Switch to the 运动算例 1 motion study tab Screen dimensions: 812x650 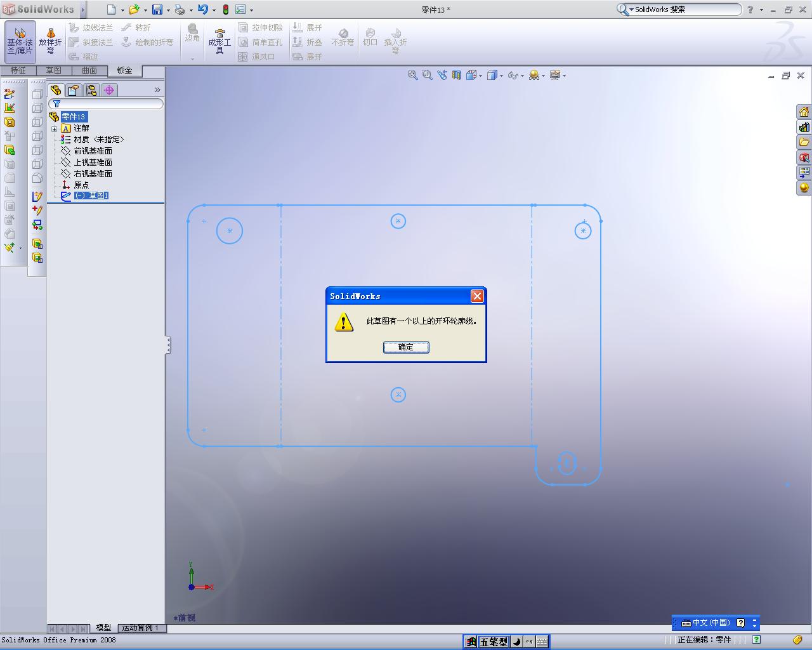(x=140, y=628)
